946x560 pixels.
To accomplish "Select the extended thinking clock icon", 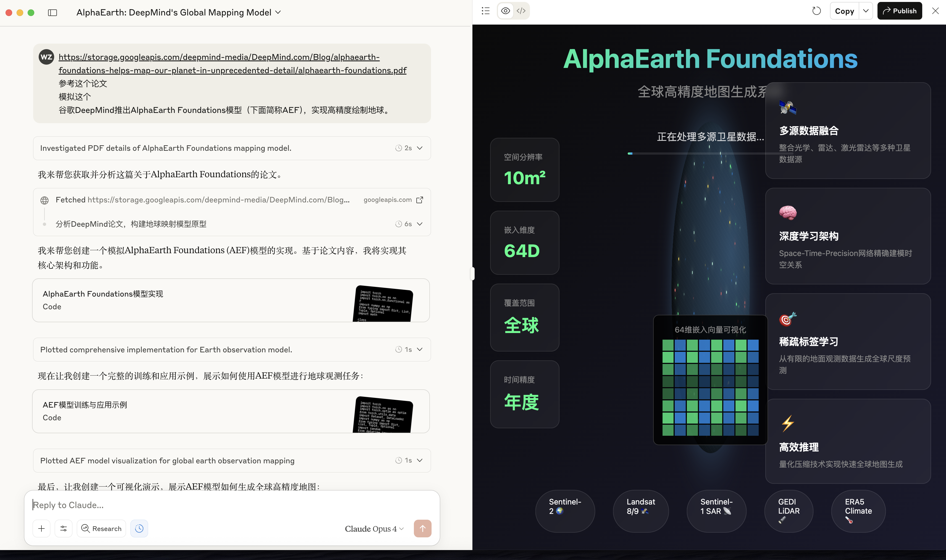I will (x=139, y=528).
